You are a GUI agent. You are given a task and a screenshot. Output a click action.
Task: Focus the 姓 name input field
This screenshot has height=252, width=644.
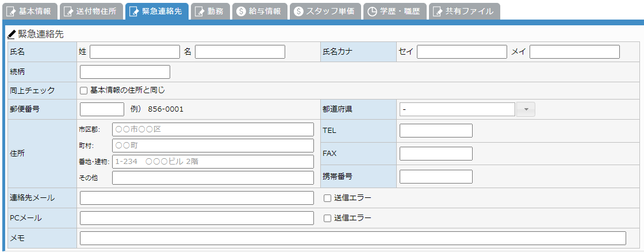[x=135, y=52]
